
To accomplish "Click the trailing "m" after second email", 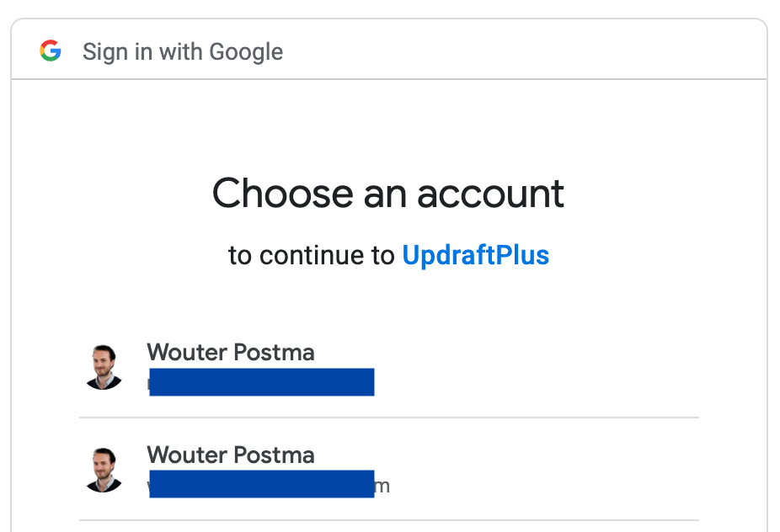I will [x=382, y=486].
